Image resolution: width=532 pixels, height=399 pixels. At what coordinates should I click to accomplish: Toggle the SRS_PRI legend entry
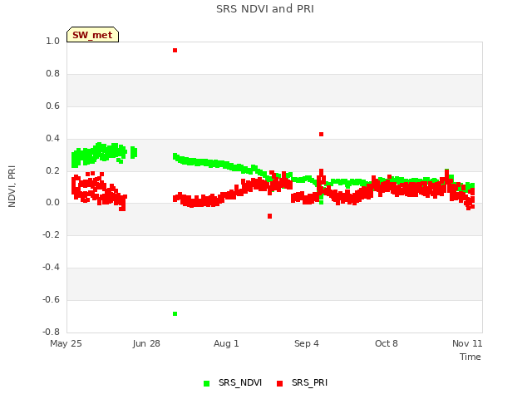click(303, 382)
